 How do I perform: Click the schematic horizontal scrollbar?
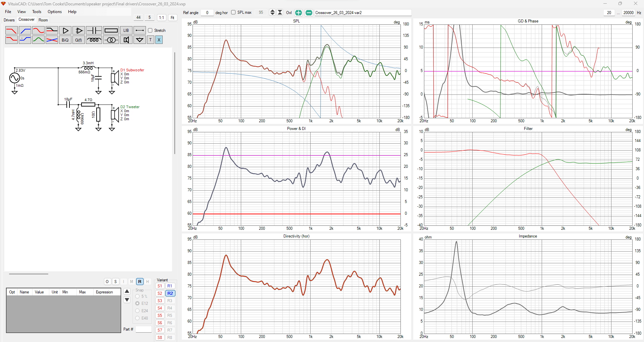tap(29, 274)
